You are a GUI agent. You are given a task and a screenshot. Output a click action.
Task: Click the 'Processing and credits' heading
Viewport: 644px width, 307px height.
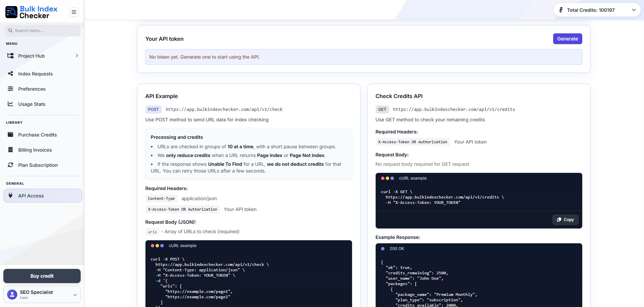177,137
